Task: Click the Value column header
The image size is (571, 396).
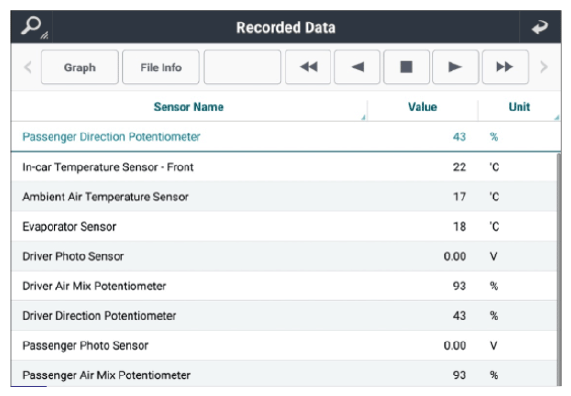Action: pos(422,107)
